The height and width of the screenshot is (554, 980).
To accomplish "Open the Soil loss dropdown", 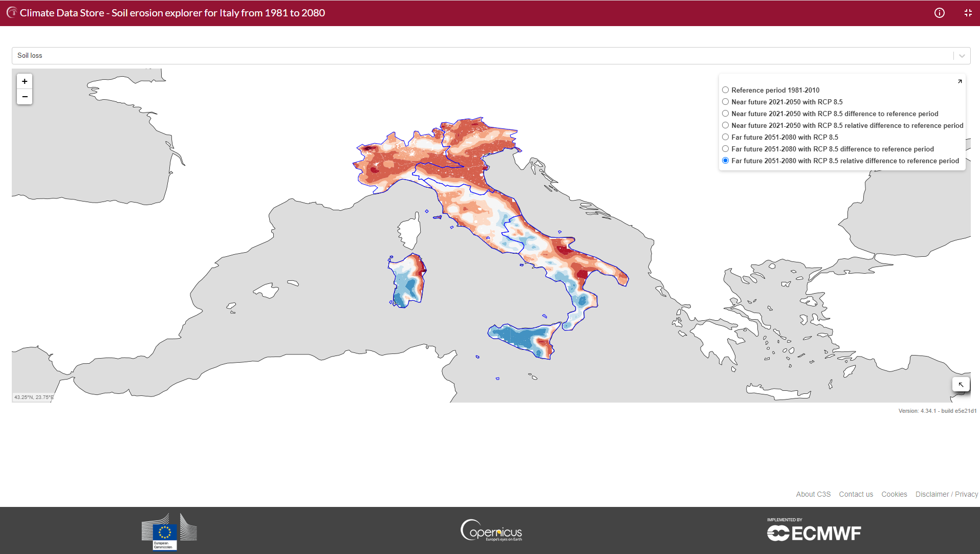I will [x=481, y=56].
